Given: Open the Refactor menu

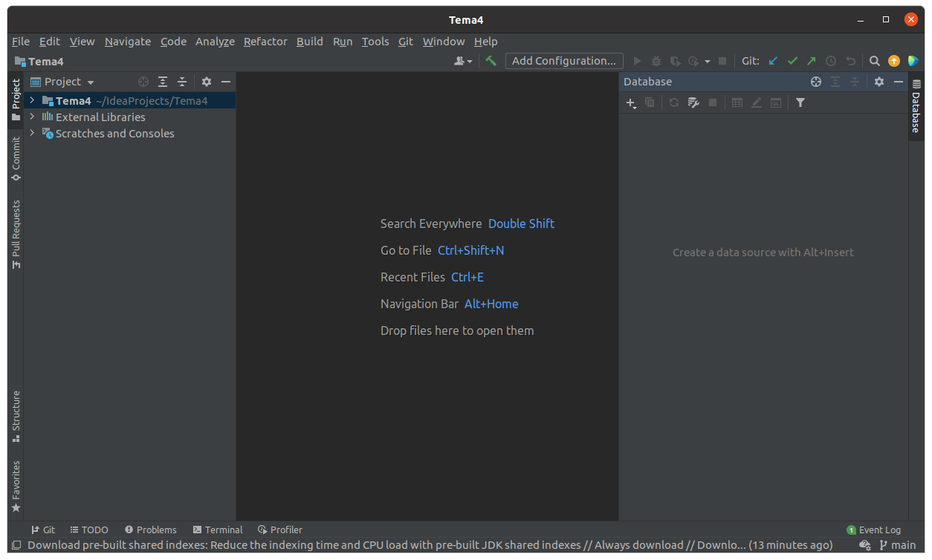Looking at the screenshot, I should click(x=265, y=42).
